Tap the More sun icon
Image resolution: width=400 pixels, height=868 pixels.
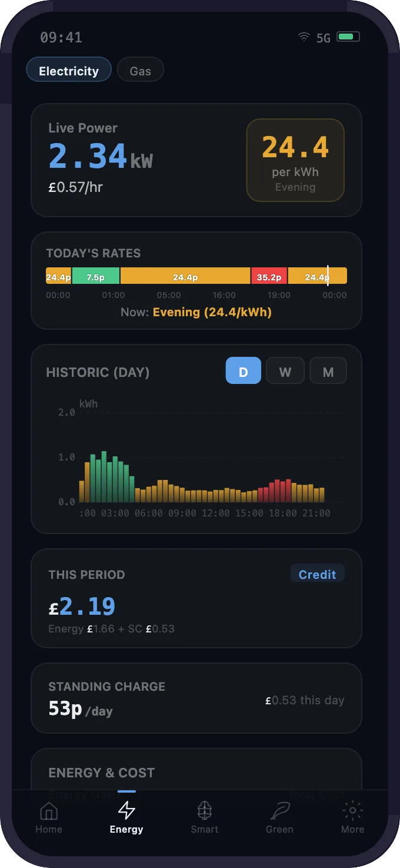352,811
